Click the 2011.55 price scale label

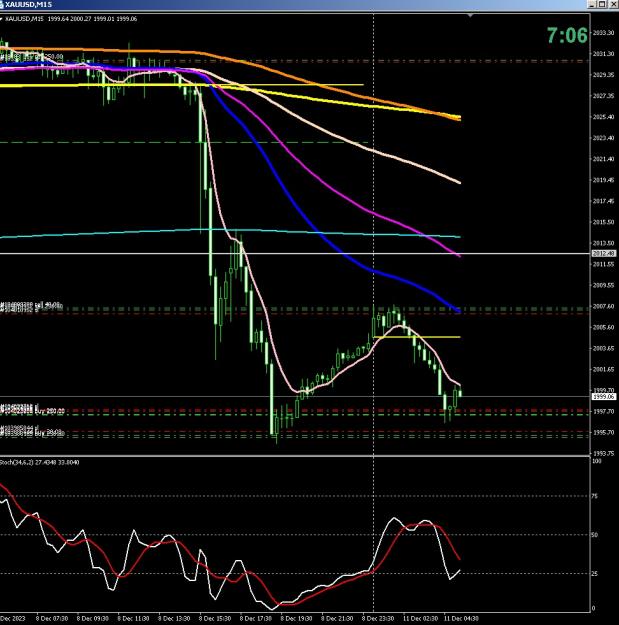[603, 264]
